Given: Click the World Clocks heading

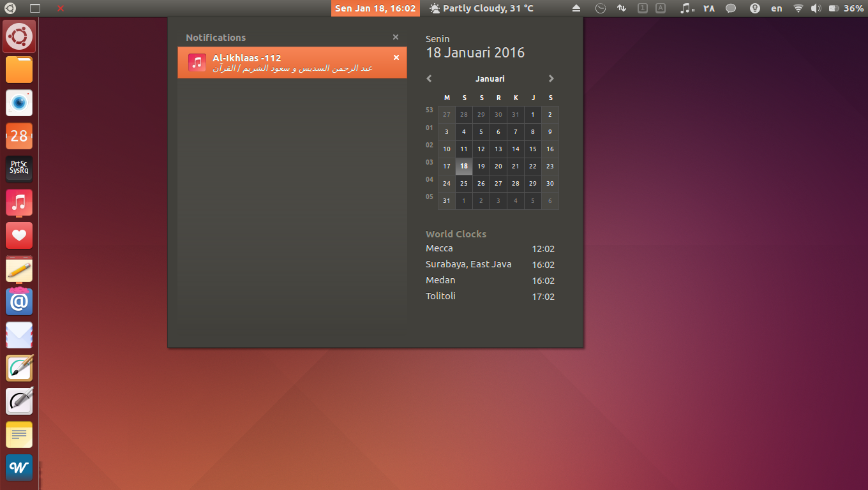Looking at the screenshot, I should coord(456,234).
